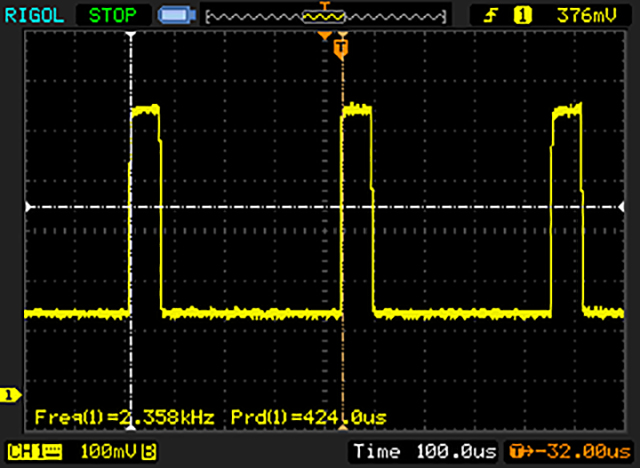The image size is (640, 468).
Task: Click the bandwidth limit B icon
Action: tap(149, 452)
